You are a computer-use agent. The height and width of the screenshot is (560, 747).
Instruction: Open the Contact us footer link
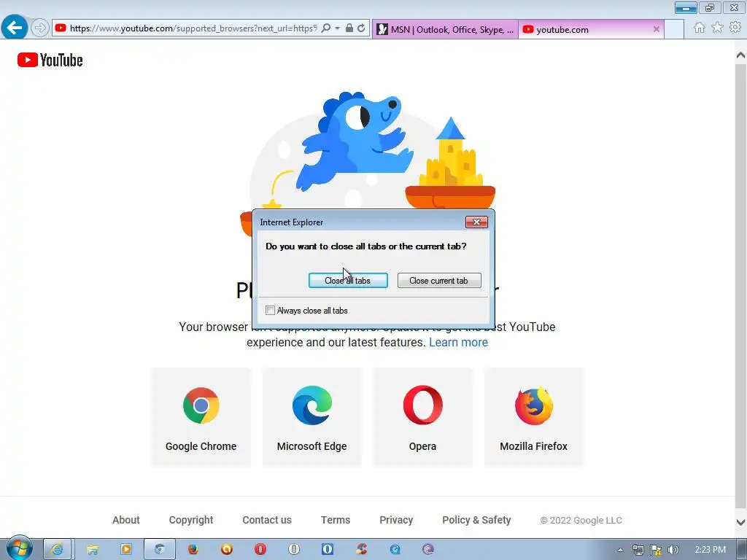tap(267, 520)
